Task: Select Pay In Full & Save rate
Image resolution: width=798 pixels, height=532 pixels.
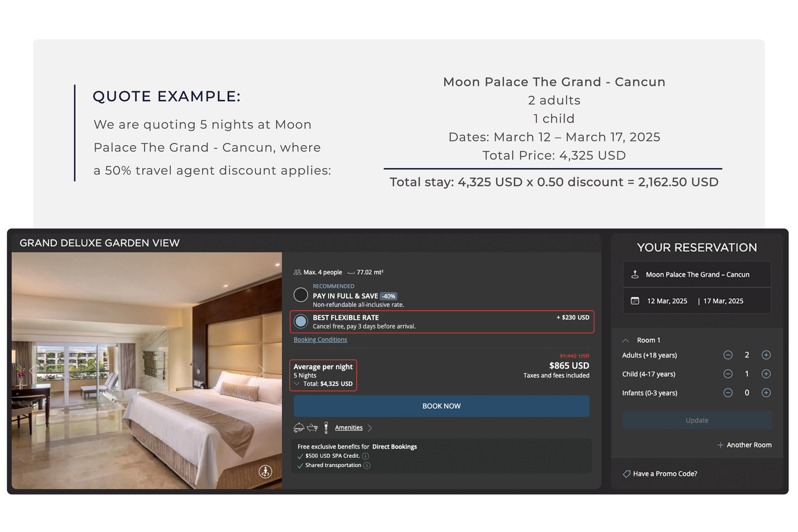Action: [x=301, y=295]
